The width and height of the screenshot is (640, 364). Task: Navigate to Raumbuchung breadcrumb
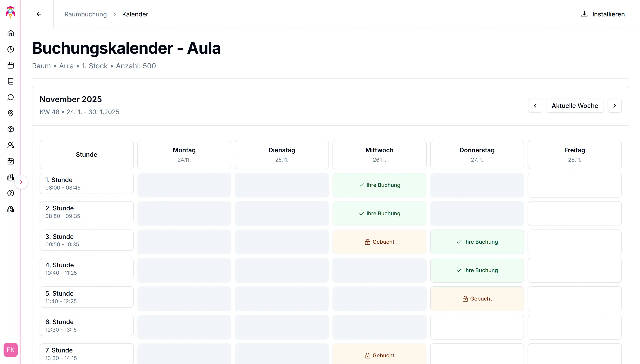click(x=86, y=14)
